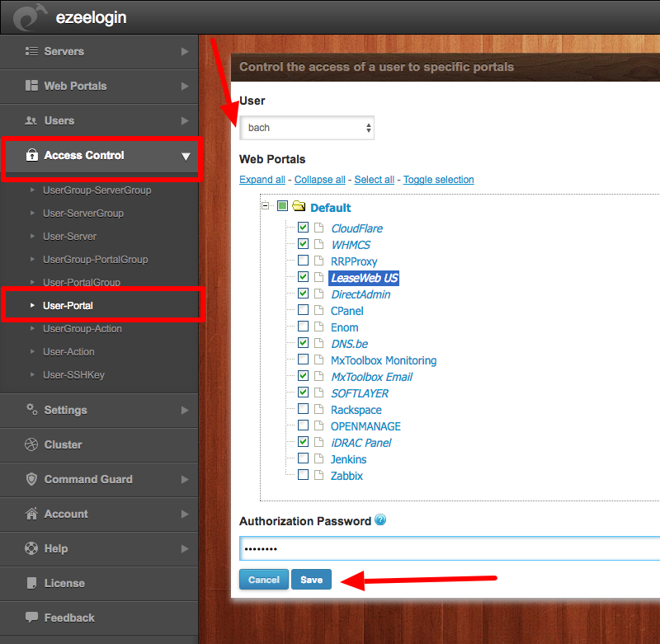
Task: Collapse the Access Control menu arrow
Action: (186, 157)
